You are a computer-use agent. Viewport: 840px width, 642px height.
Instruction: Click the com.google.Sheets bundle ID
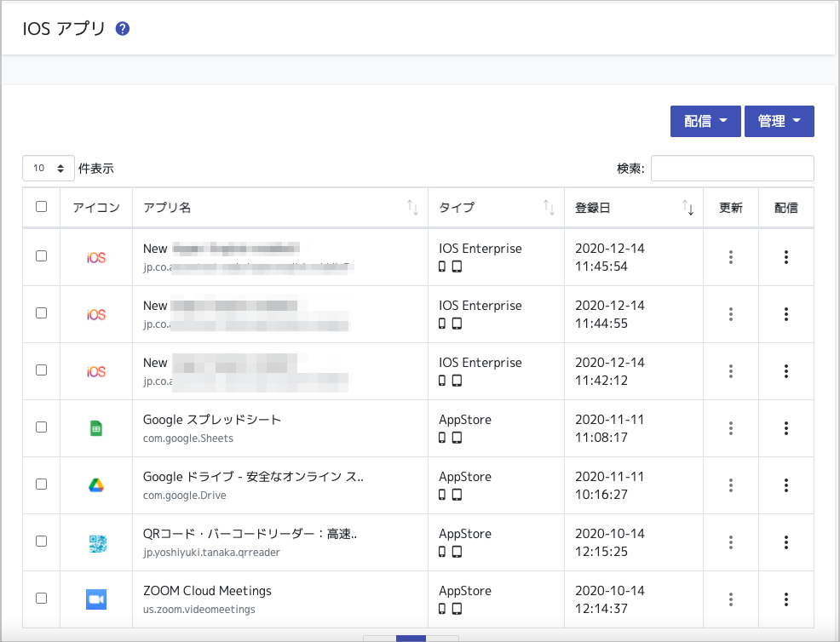click(188, 439)
